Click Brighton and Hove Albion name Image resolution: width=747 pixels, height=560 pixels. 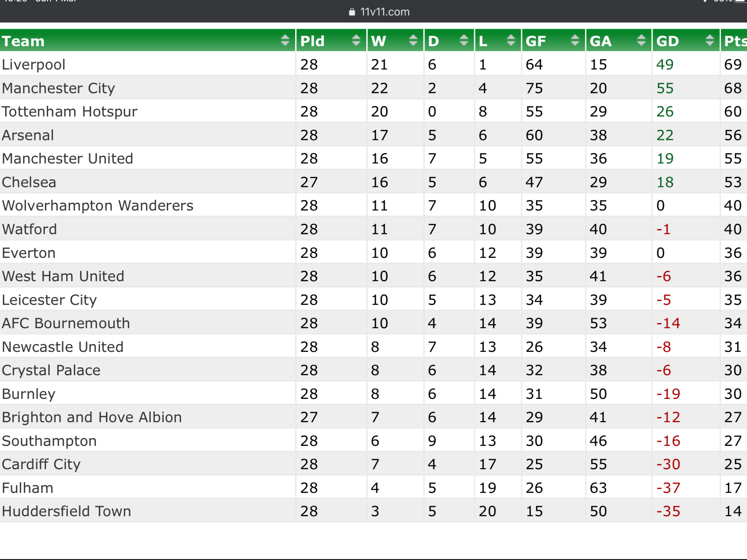click(x=92, y=417)
